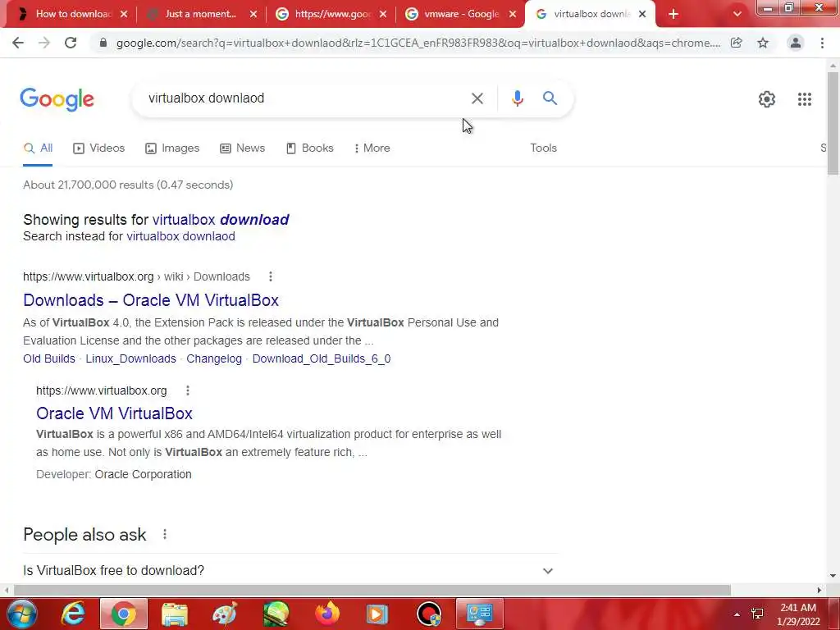Open a new browser tab
This screenshot has height=630, width=840.
[673, 15]
